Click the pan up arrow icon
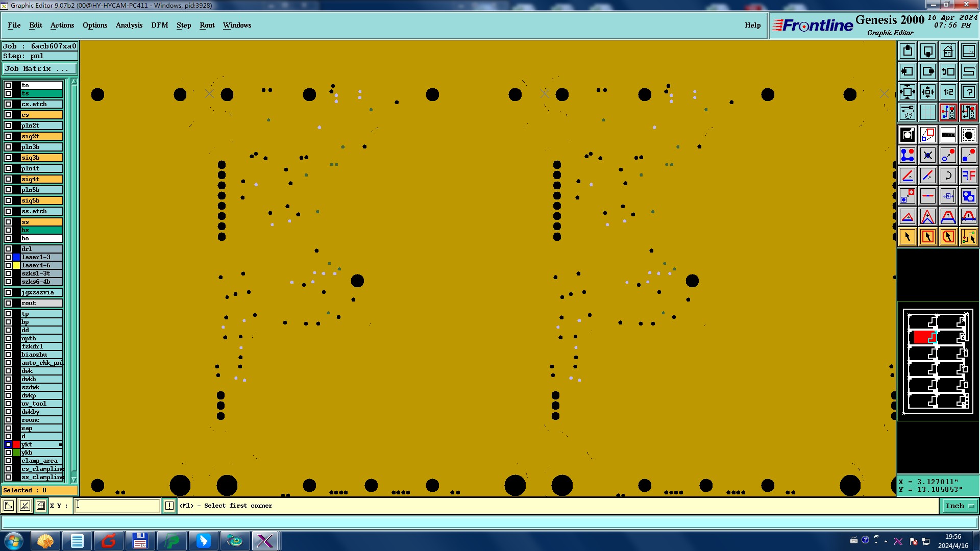 coord(908,51)
